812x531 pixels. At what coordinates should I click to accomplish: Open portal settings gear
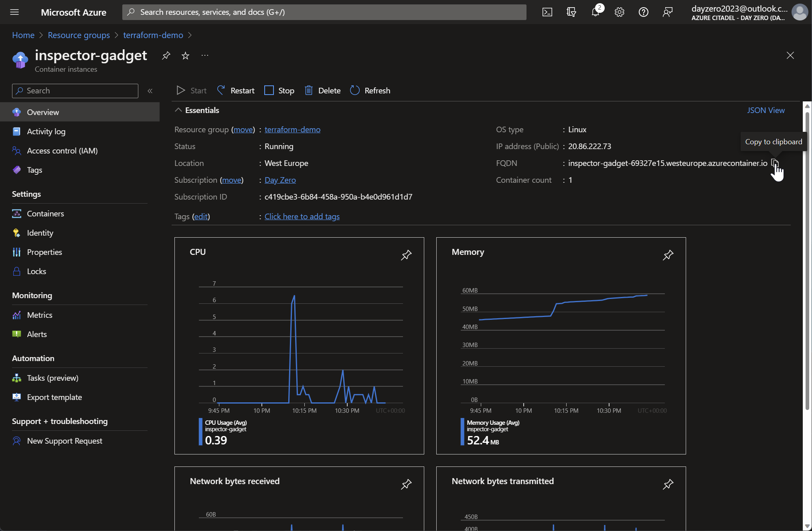point(620,12)
